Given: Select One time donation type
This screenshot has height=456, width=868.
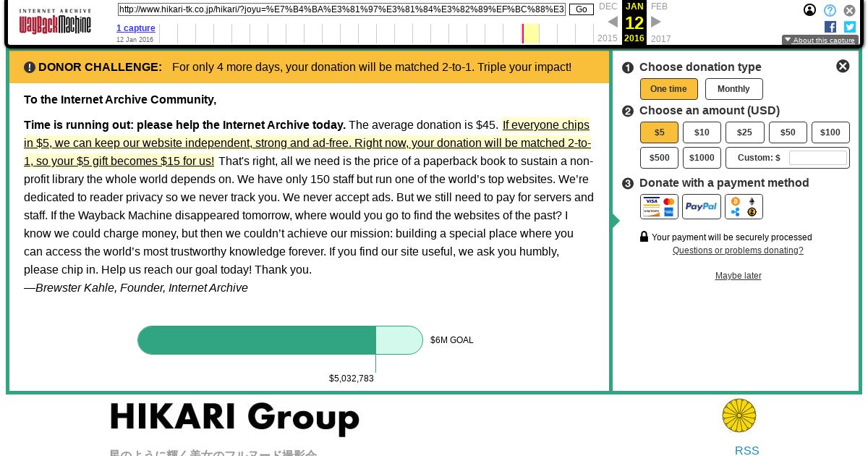Looking at the screenshot, I should coord(668,89).
